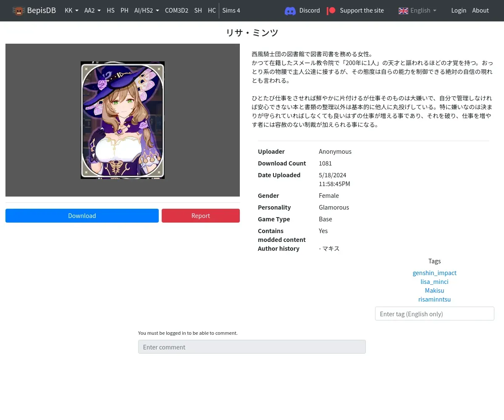Open the COM3D2 section

coord(176,10)
